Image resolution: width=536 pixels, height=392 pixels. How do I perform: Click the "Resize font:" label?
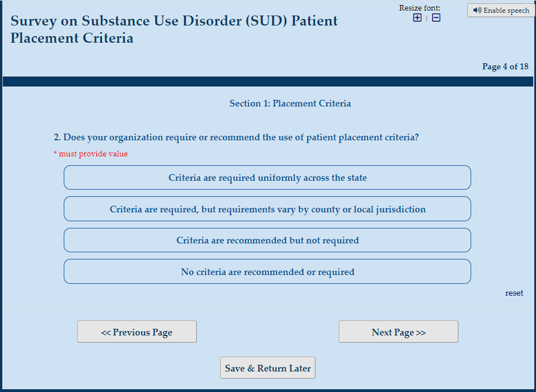[420, 8]
